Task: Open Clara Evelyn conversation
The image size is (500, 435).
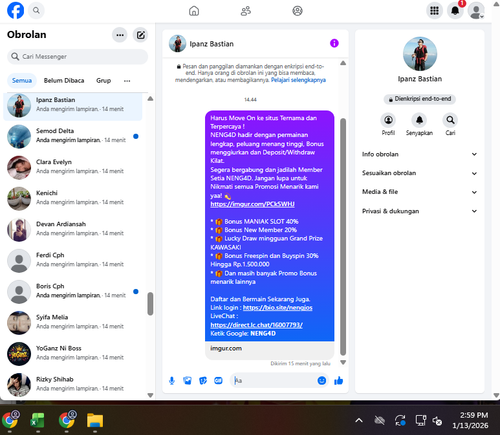Action: 73,168
